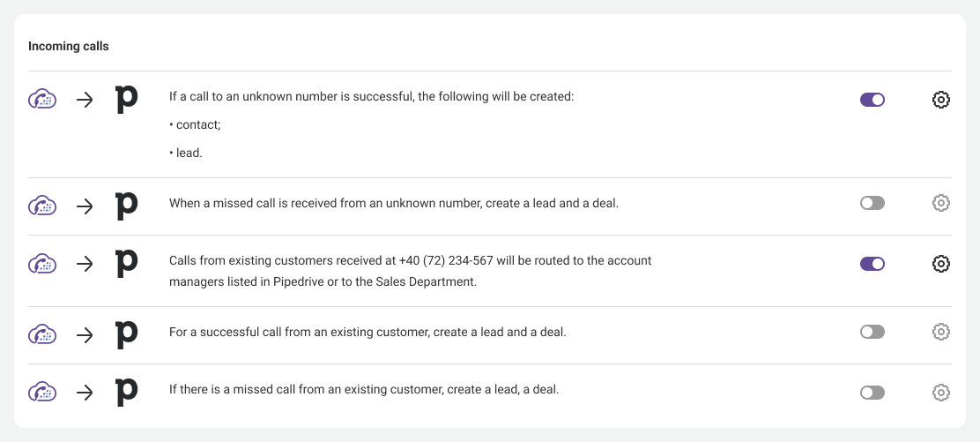Enable lead and deal for missed unknown call
Viewport: 980px width, 442px height.
tap(872, 203)
